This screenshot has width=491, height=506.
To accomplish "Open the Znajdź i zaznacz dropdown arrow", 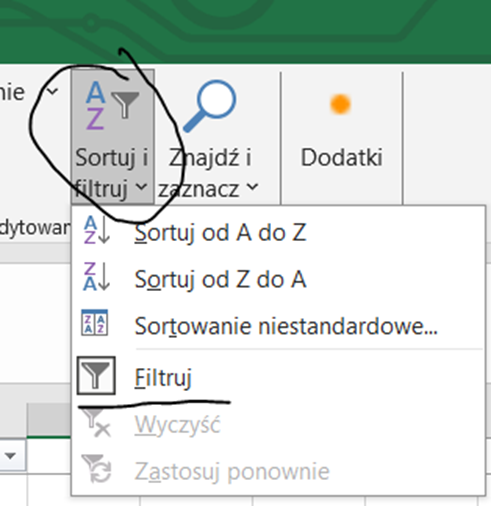I will [253, 187].
